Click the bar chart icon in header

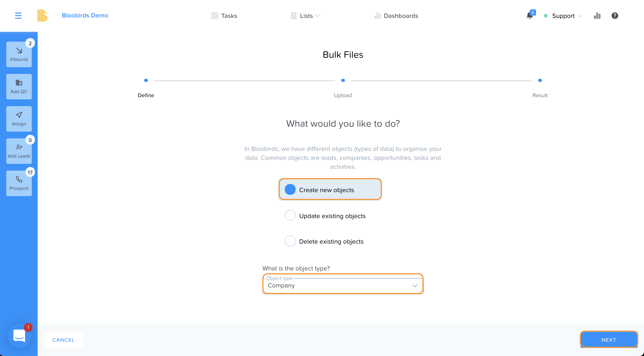597,16
